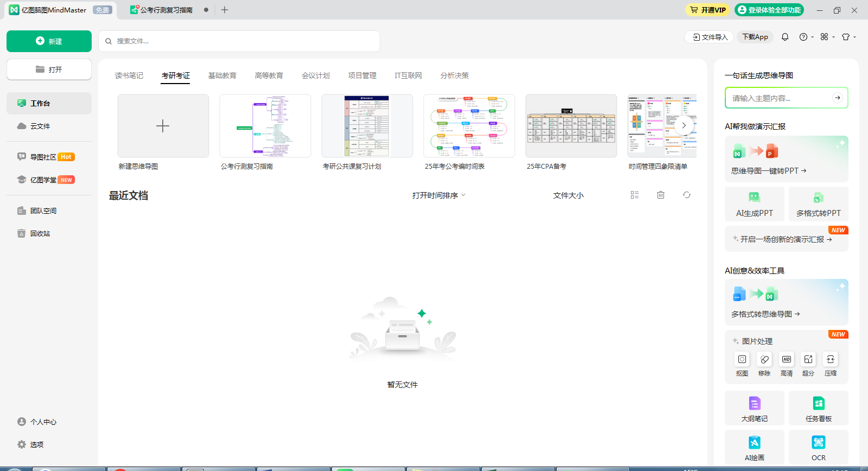Open 云文件 cloud files
Image resolution: width=868 pixels, height=471 pixels.
[49, 126]
